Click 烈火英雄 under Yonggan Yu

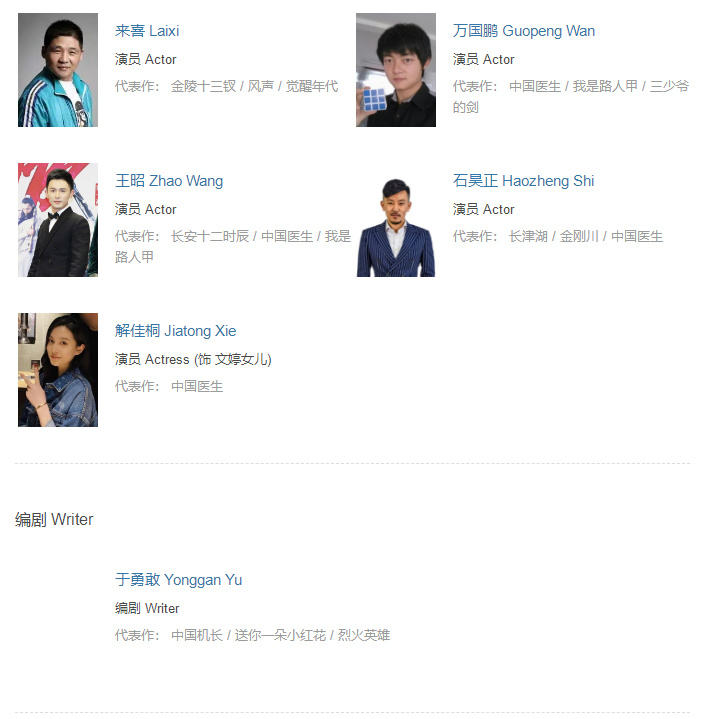(x=364, y=635)
